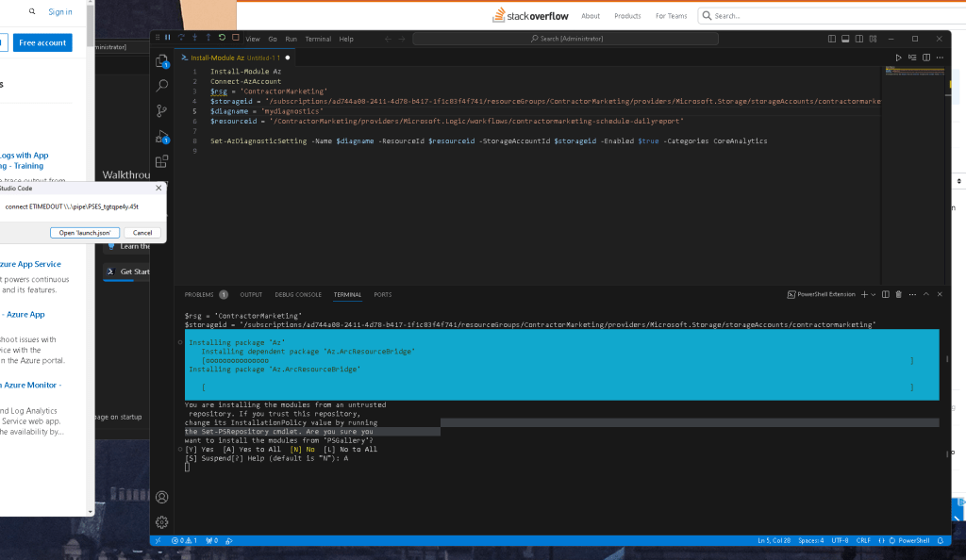Go back with the title bar arrow
The height and width of the screenshot is (560, 966).
tap(388, 39)
